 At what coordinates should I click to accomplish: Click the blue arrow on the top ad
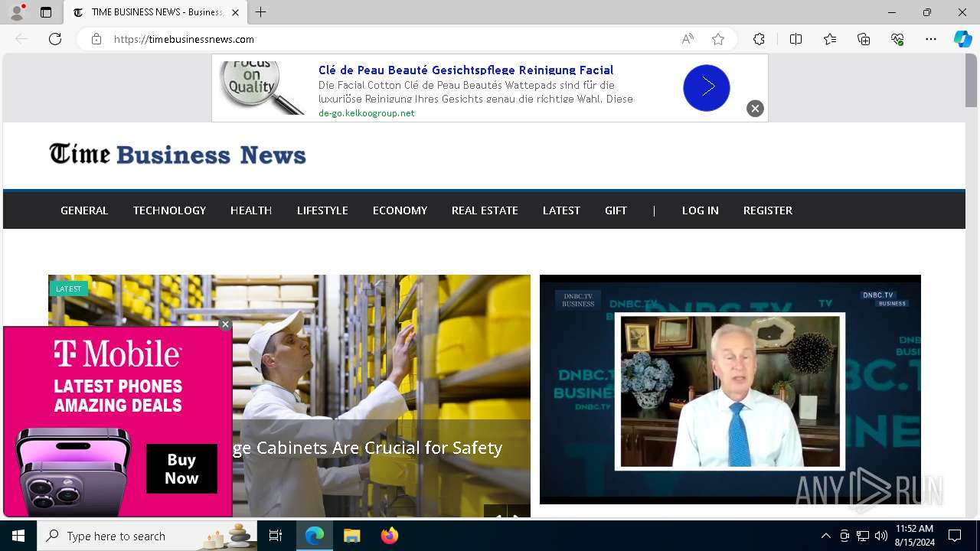[x=707, y=87]
